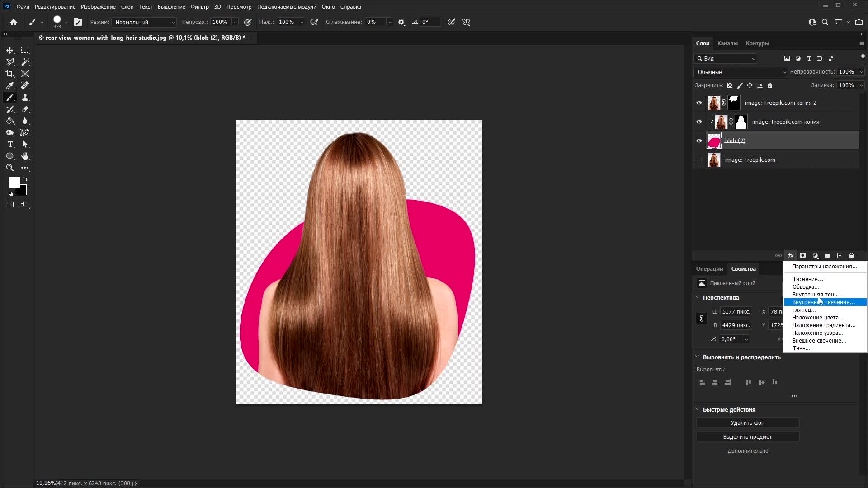The height and width of the screenshot is (488, 868).
Task: Select the Move tool
Action: pyautogui.click(x=10, y=50)
